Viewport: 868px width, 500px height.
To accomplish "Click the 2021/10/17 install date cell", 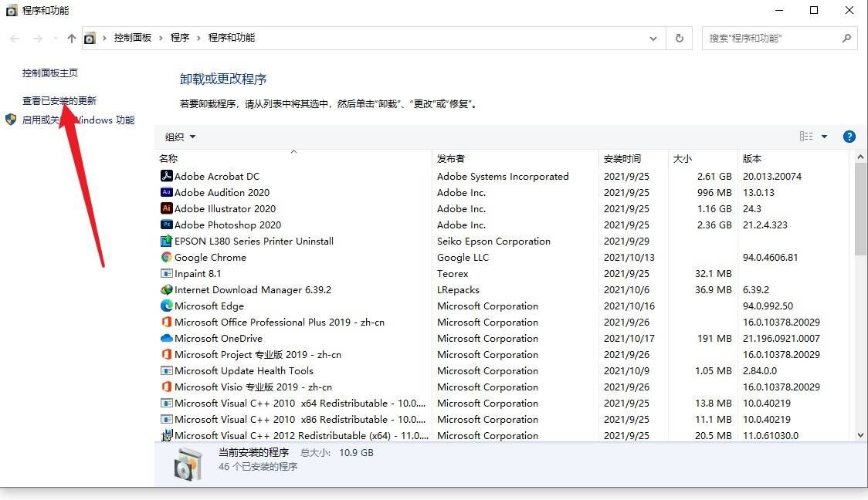I will click(629, 339).
